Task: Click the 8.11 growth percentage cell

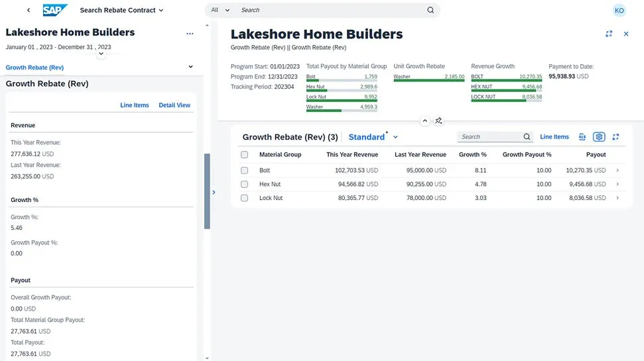Action: (x=481, y=170)
